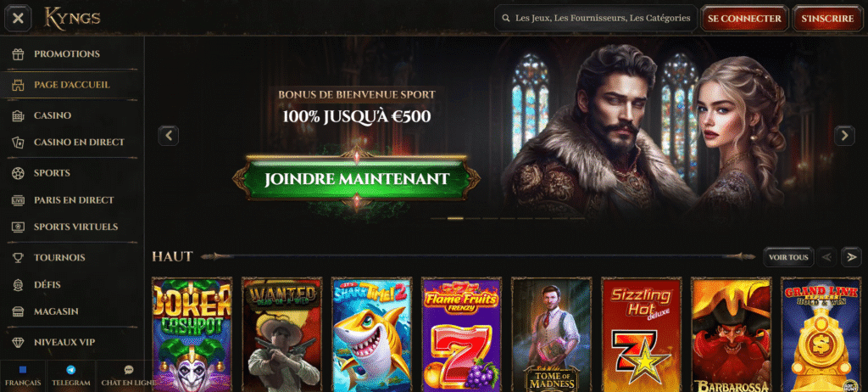Advance to the next banner slide
The height and width of the screenshot is (392, 868).
pyautogui.click(x=844, y=135)
